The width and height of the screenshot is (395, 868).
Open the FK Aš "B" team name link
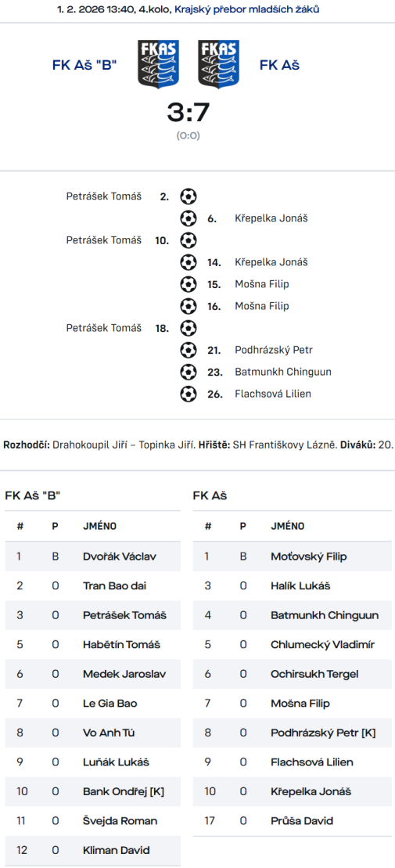pos(84,65)
